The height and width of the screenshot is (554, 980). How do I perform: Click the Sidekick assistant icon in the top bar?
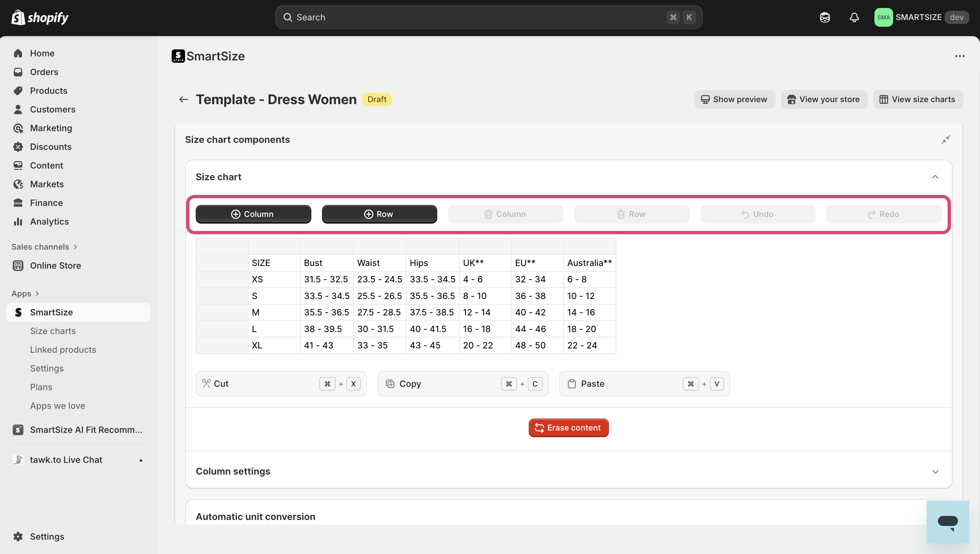click(x=825, y=17)
